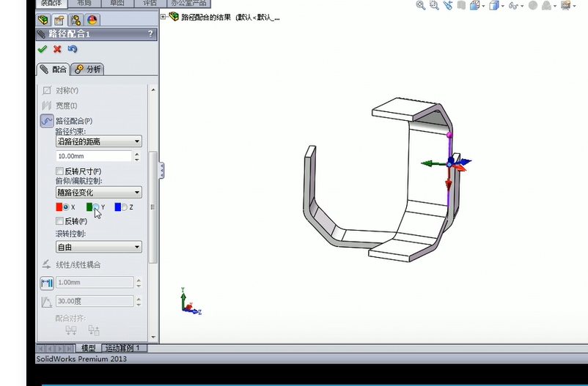Switch to the 模型 bottom tab
The width and height of the screenshot is (588, 386).
89,348
